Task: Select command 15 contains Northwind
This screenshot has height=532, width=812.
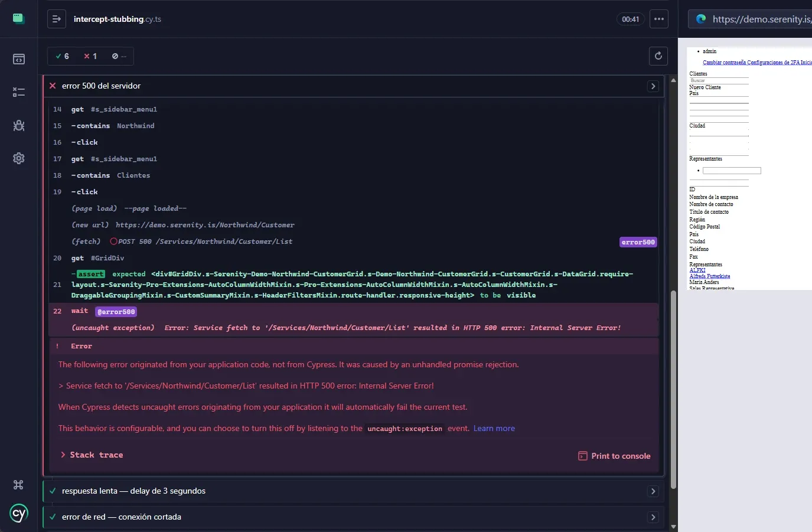Action: coord(353,126)
